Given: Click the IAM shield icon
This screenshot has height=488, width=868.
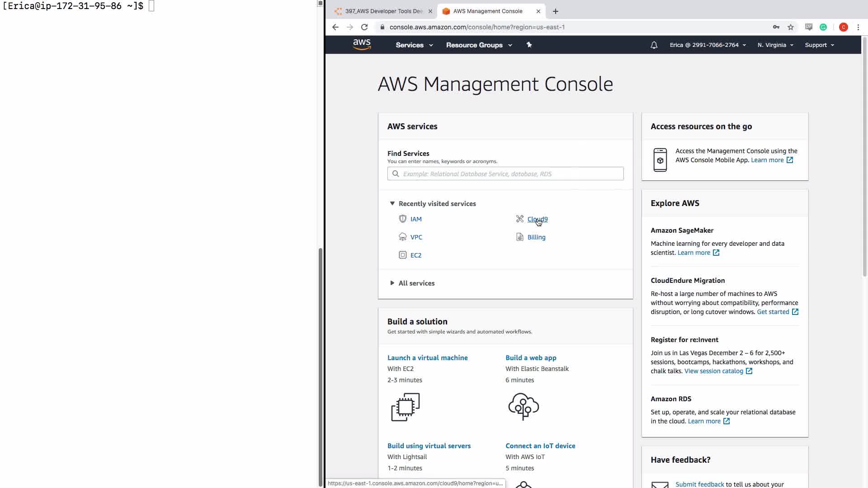Looking at the screenshot, I should (402, 219).
